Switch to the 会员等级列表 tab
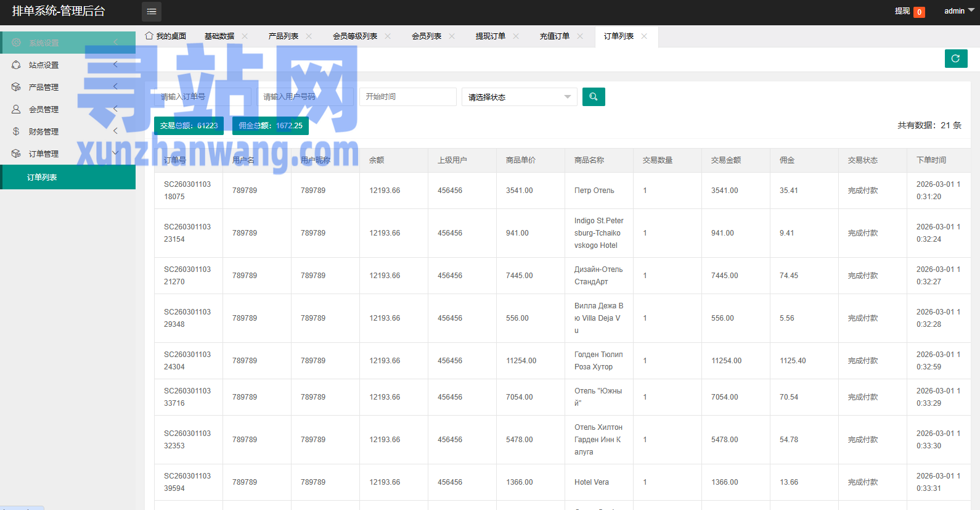Image resolution: width=980 pixels, height=510 pixels. [355, 36]
